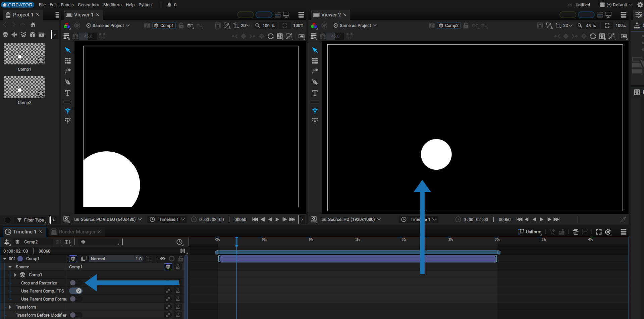The height and width of the screenshot is (319, 644).
Task: Click the home icon in Project panel
Action: click(33, 24)
